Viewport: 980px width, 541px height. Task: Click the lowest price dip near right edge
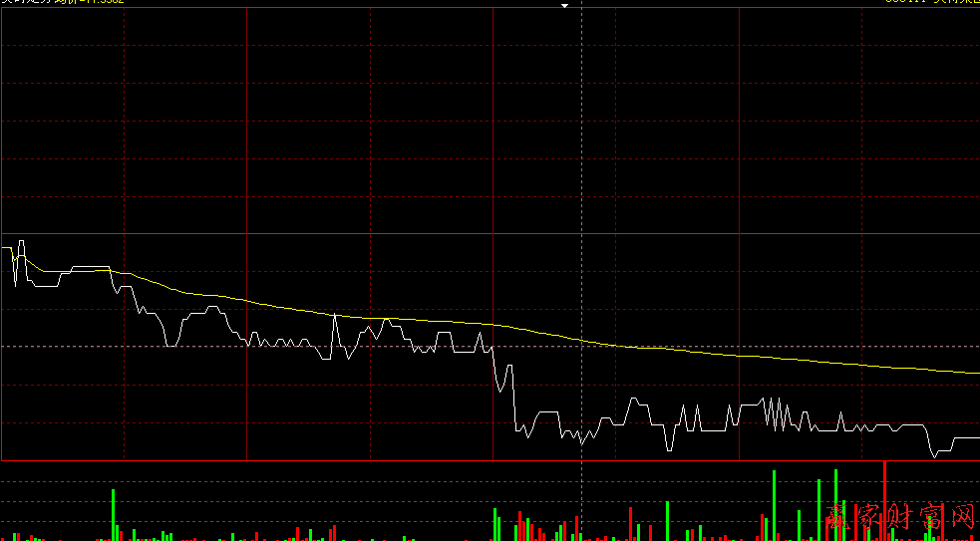pyautogui.click(x=935, y=455)
